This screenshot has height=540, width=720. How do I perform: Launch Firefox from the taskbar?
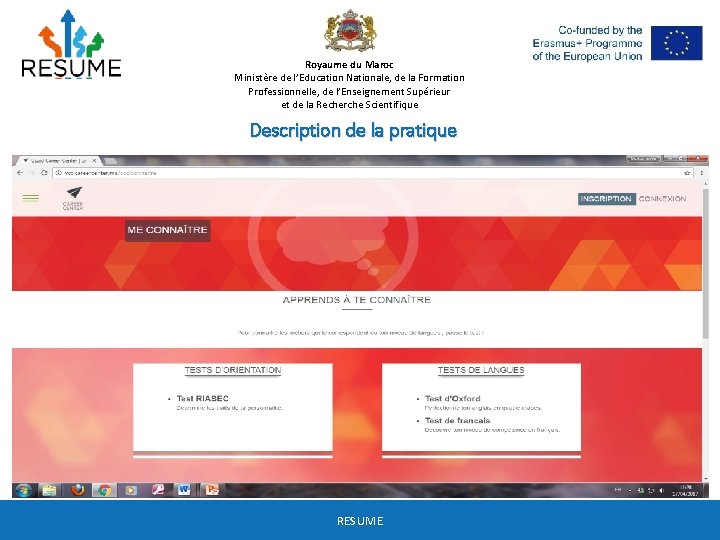click(78, 490)
